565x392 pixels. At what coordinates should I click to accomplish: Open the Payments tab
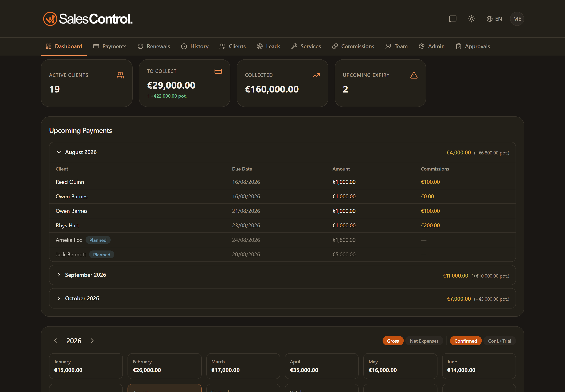(x=110, y=46)
